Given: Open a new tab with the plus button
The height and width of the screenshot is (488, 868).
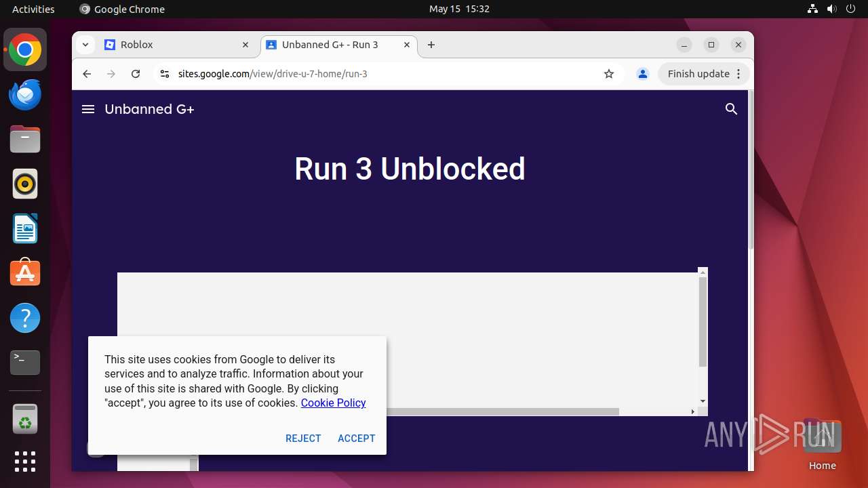Looking at the screenshot, I should [431, 45].
